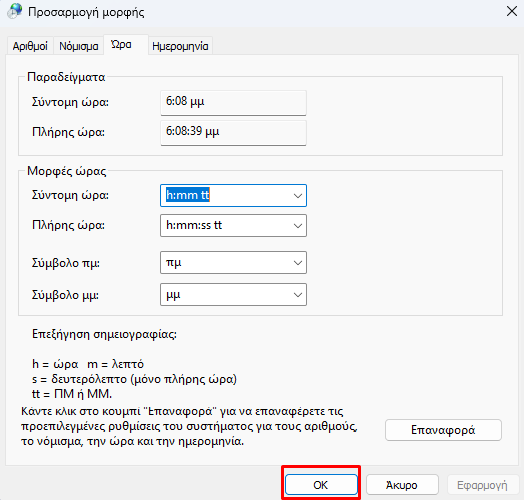
Task: Click the Πλήρης ώρα format text h:mm:ss tt
Action: click(194, 225)
